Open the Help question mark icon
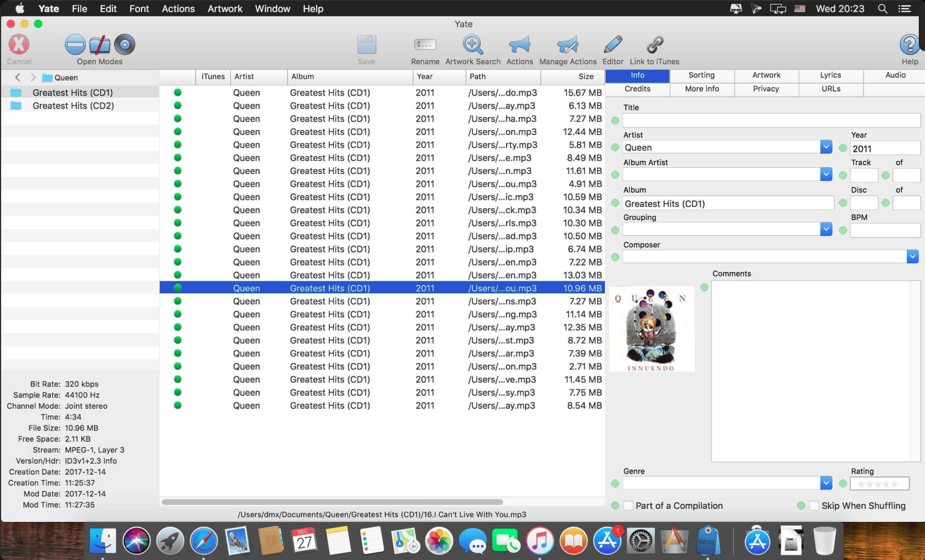Image resolution: width=925 pixels, height=560 pixels. click(910, 44)
